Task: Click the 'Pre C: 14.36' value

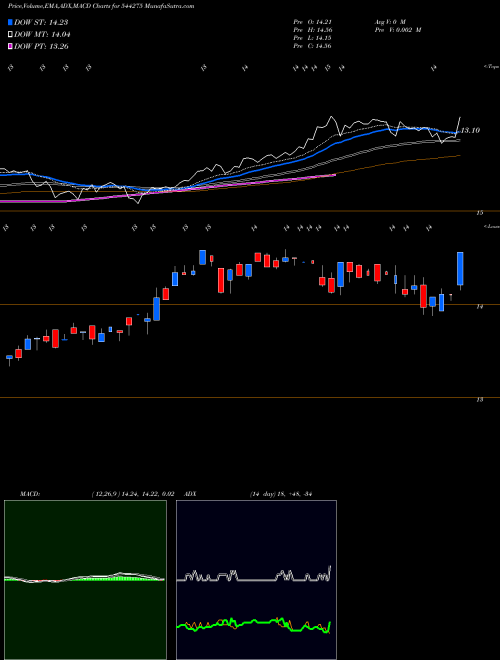Action: [312, 46]
